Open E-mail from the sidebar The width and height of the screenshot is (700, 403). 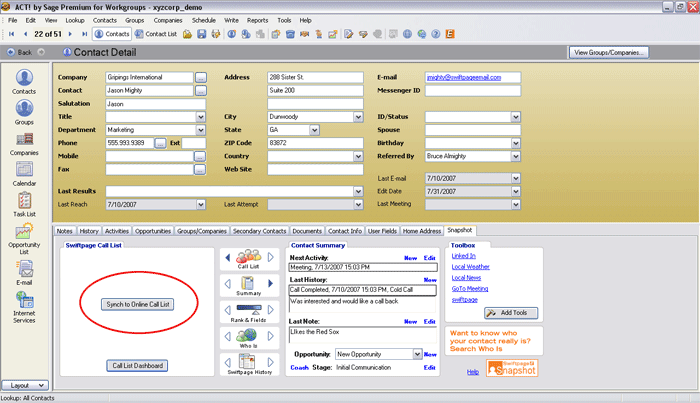click(24, 273)
